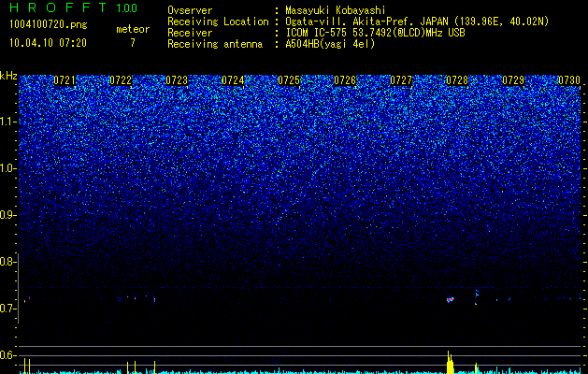Click the HROFFT program title
588x374 pixels.
[58, 7]
